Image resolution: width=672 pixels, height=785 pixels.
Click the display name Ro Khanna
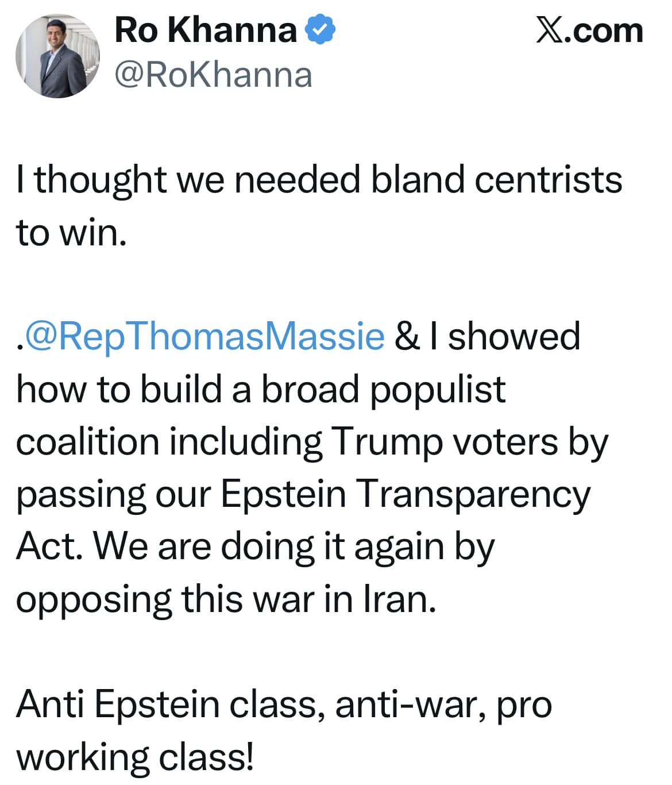click(x=206, y=30)
